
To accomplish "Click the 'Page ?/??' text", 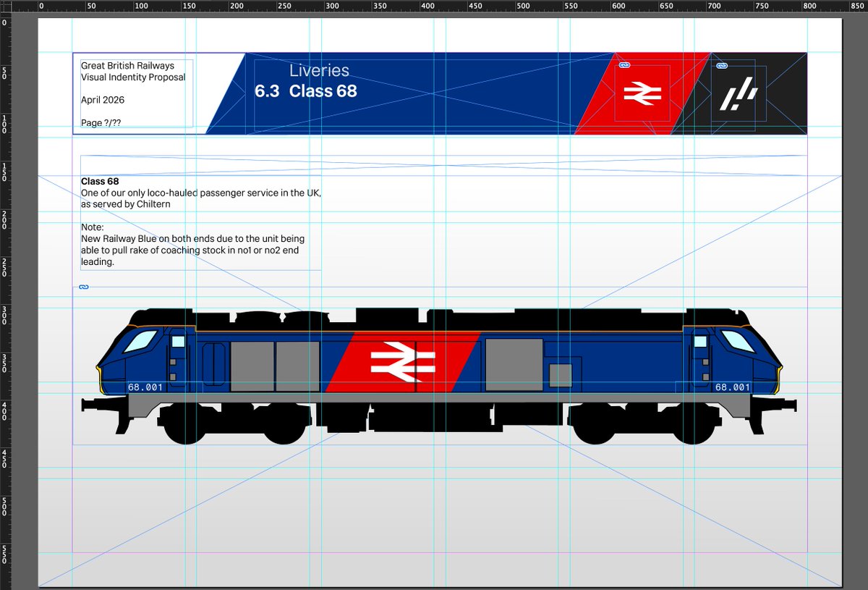I will (x=101, y=123).
